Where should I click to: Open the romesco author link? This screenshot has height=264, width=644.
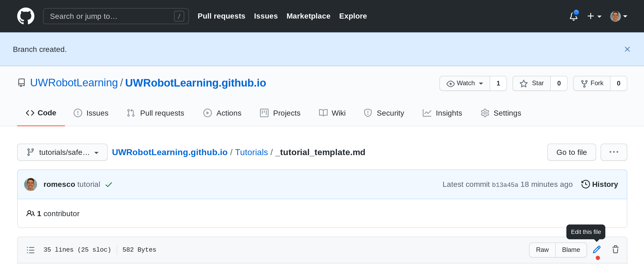click(59, 184)
